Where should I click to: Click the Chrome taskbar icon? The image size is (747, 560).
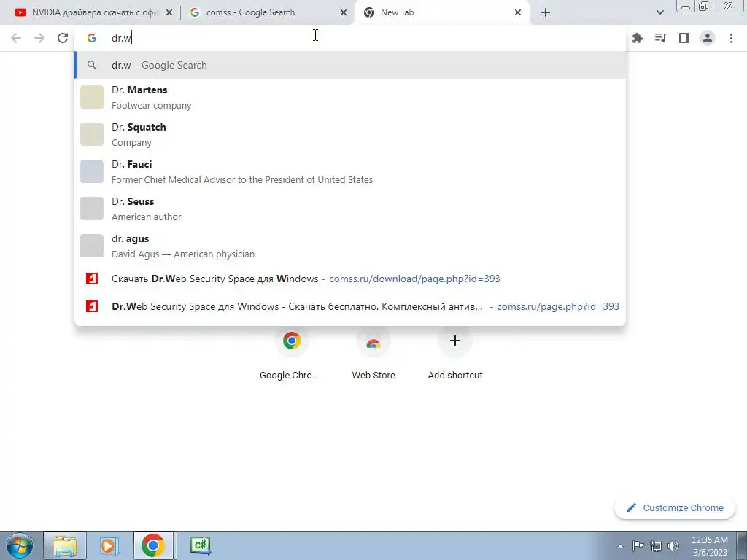click(x=153, y=545)
